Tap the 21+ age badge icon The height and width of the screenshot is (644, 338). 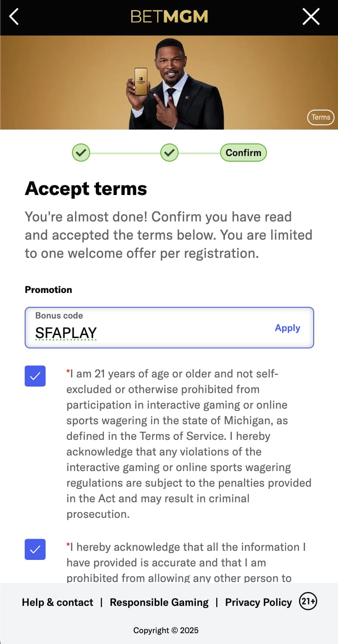[x=308, y=602]
